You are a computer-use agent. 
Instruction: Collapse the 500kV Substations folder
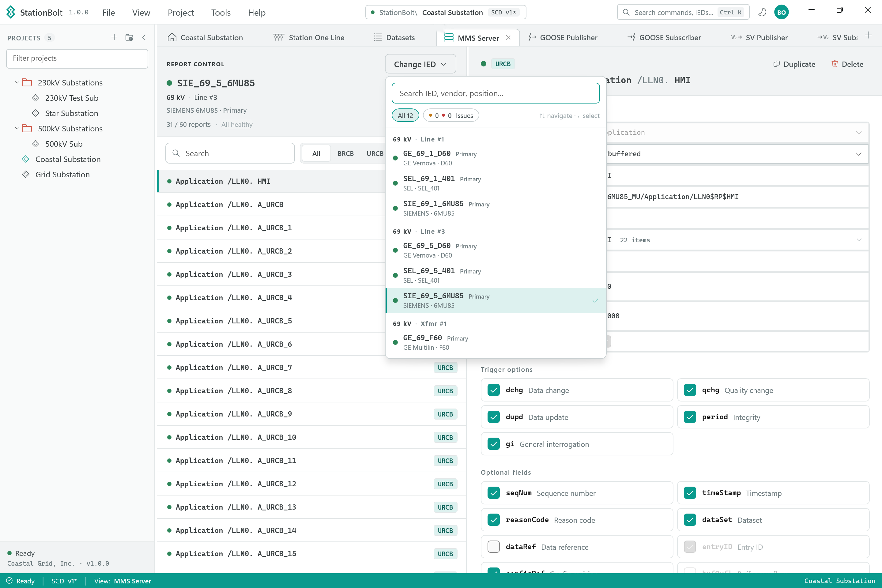(x=17, y=129)
